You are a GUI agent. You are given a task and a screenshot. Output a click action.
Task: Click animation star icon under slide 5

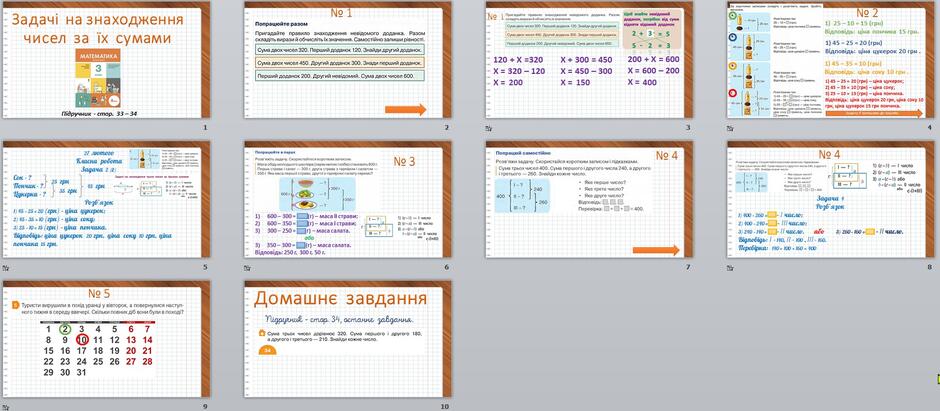pos(6,268)
